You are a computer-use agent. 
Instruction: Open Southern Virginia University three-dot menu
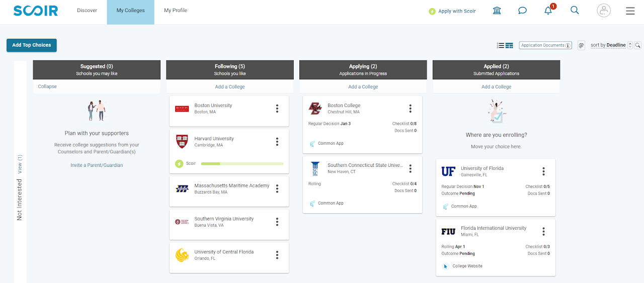(277, 222)
